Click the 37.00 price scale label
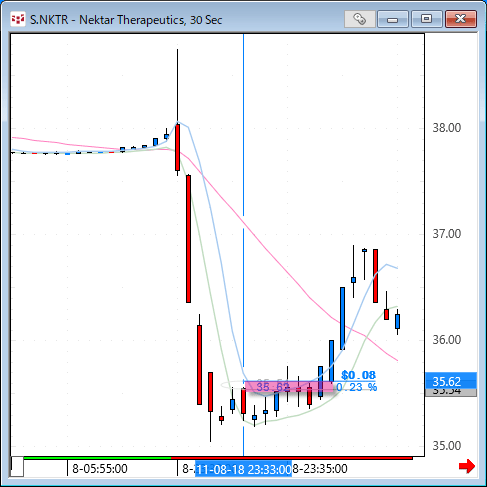This screenshot has height=487, width=487. pyautogui.click(x=447, y=234)
